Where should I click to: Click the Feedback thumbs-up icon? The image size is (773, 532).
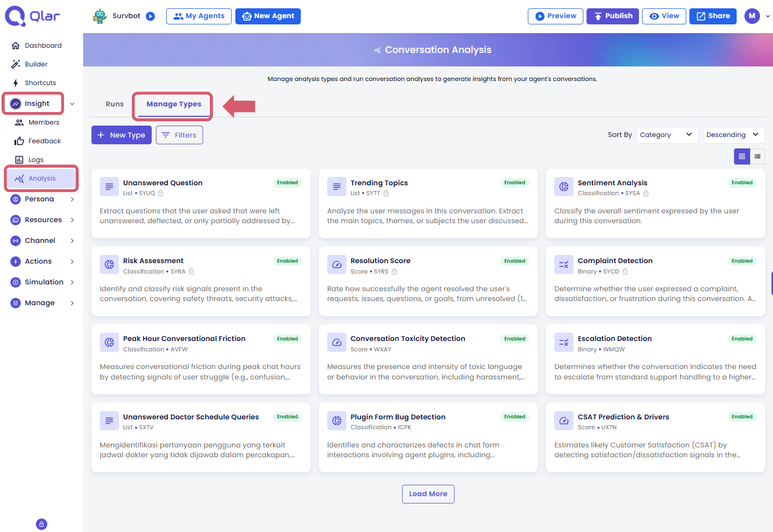[19, 141]
